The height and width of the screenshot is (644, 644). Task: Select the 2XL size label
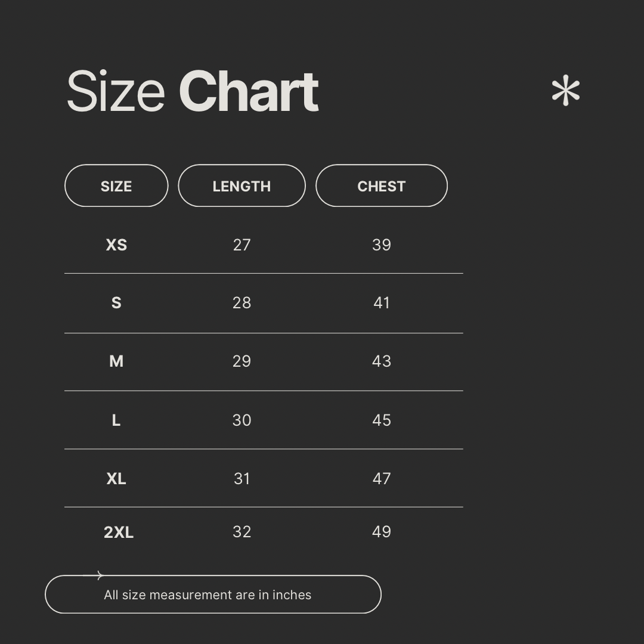tap(119, 532)
